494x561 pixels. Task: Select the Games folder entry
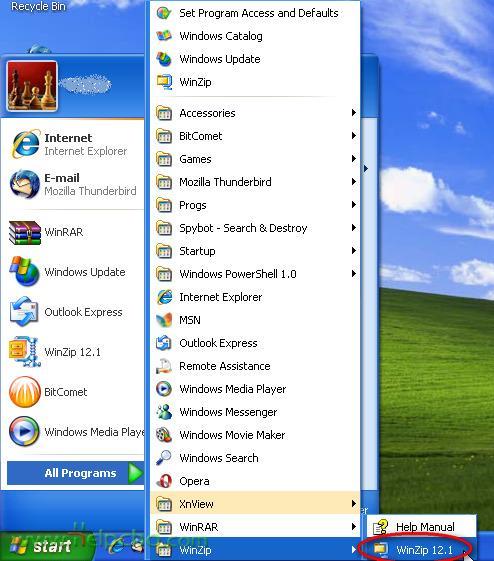click(255, 159)
